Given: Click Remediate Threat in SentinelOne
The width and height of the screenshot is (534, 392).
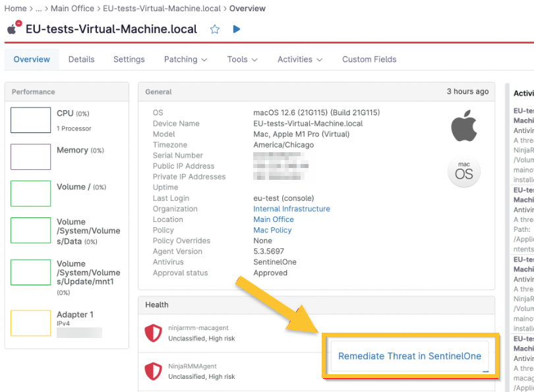Looking at the screenshot, I should 409,356.
